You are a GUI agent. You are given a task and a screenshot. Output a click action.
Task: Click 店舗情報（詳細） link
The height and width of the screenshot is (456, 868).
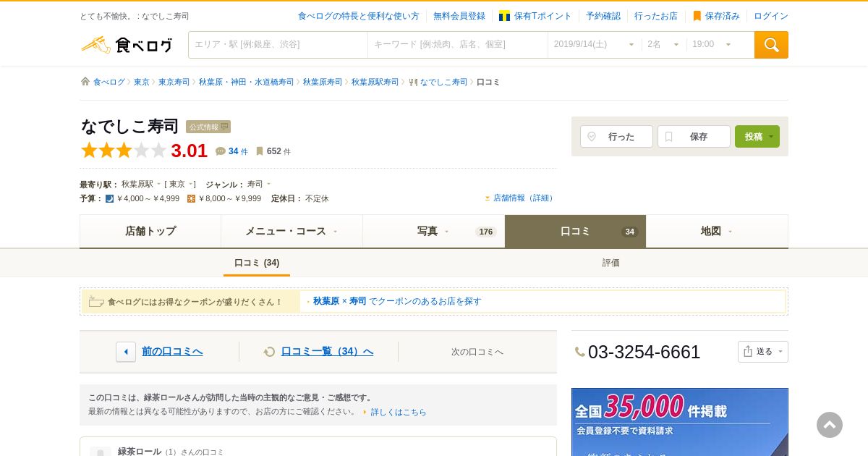click(524, 198)
